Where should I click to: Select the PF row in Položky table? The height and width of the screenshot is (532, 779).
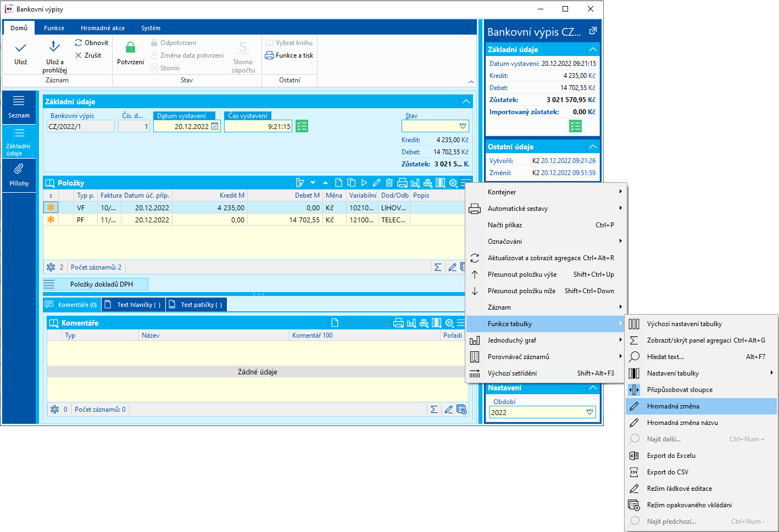[254, 220]
